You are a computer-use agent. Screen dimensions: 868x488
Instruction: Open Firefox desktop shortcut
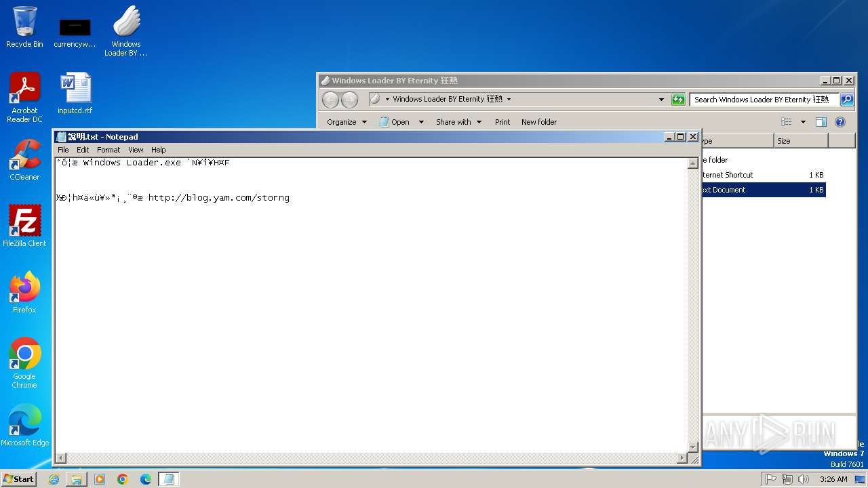[24, 293]
